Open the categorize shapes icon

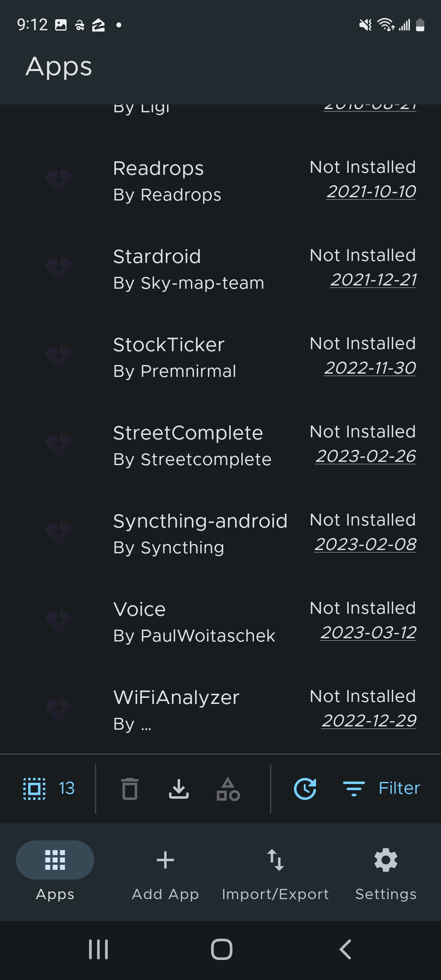click(227, 788)
